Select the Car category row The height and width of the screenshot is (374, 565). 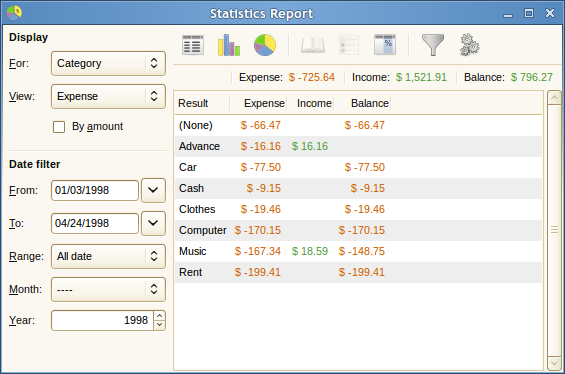358,167
